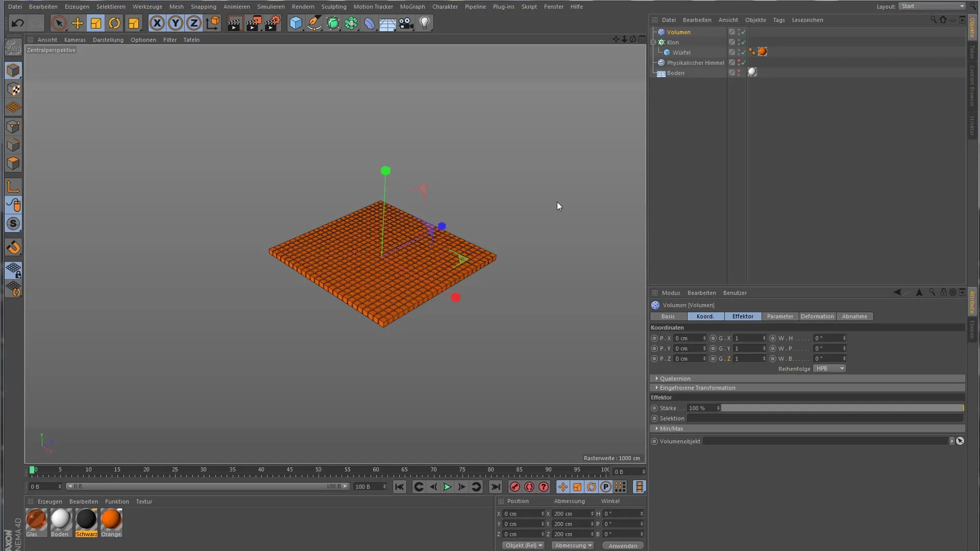980x551 pixels.
Task: Add a cube primitive object
Action: [296, 23]
